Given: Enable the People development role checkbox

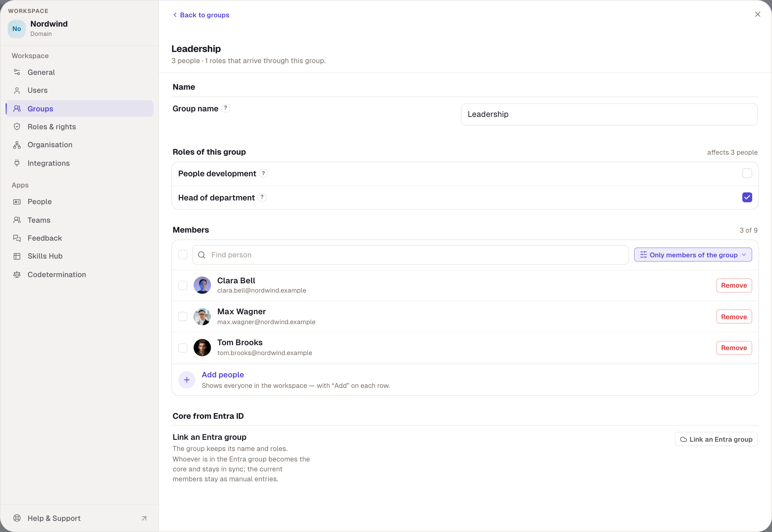Looking at the screenshot, I should click(747, 173).
